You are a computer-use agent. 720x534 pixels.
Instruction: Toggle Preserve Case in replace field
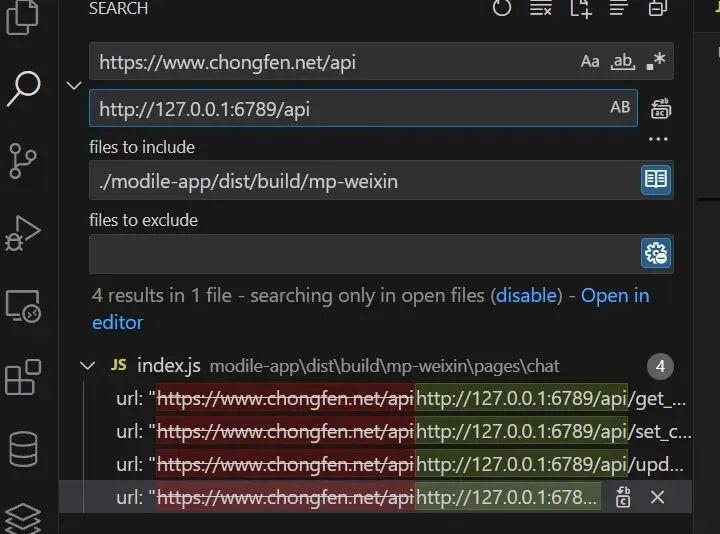point(620,107)
